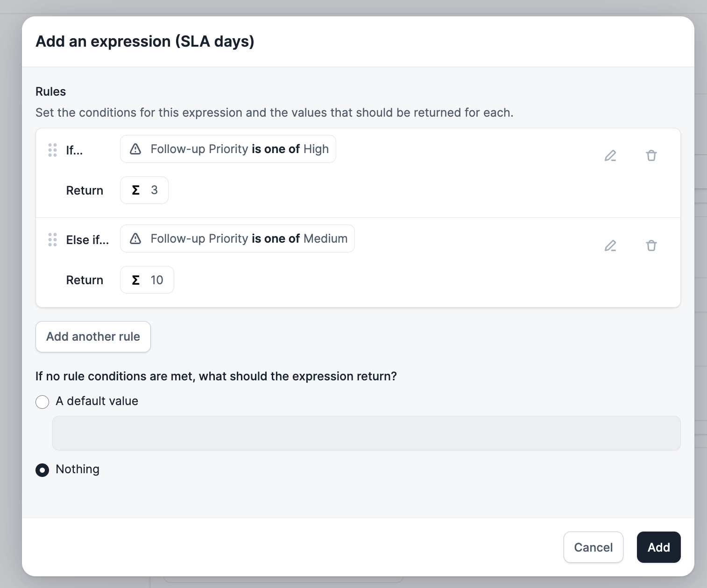Grab the drag handle of the Else if rule
This screenshot has width=707, height=588.
tap(52, 239)
